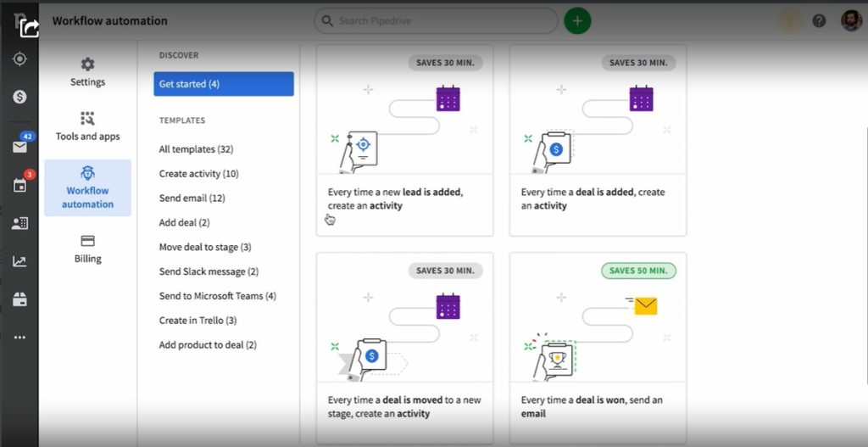868x447 pixels.
Task: Open Tools and apps section label
Action: [87, 137]
